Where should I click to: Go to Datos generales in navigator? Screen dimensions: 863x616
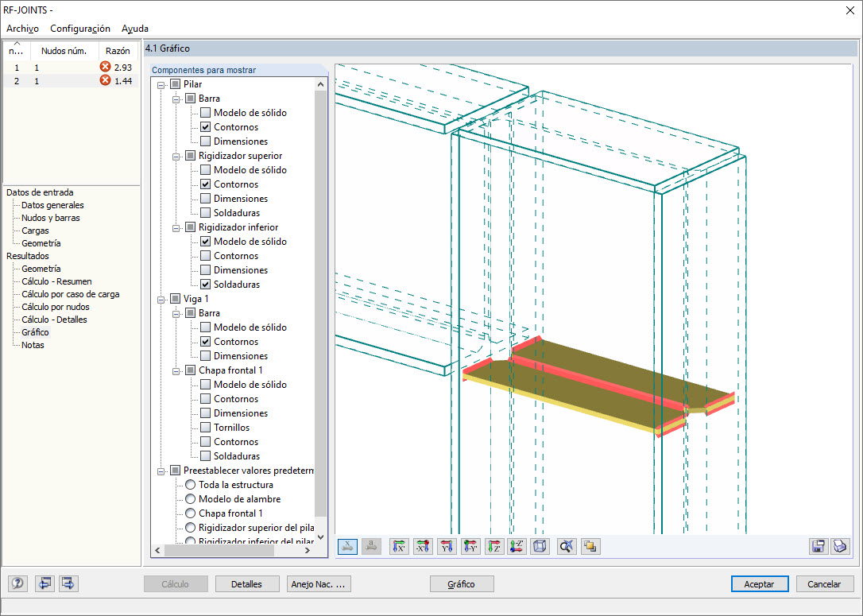pos(52,205)
